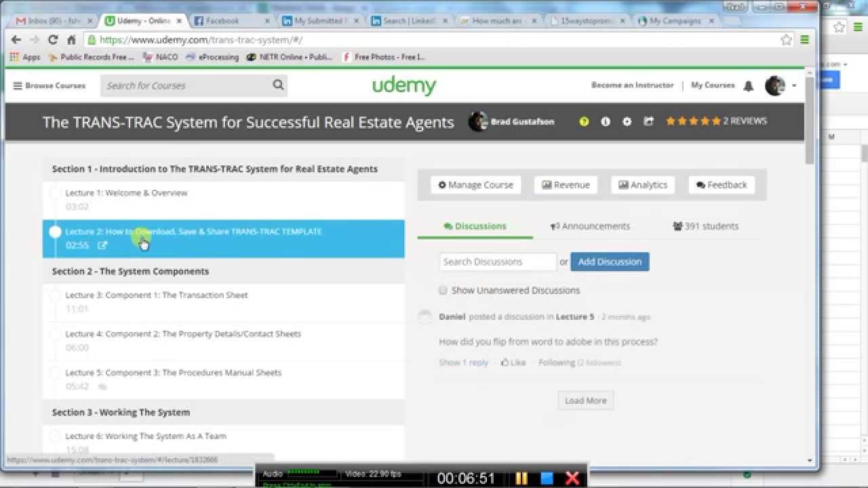Click the browser home icon
This screenshot has height=488, width=868.
coord(71,40)
